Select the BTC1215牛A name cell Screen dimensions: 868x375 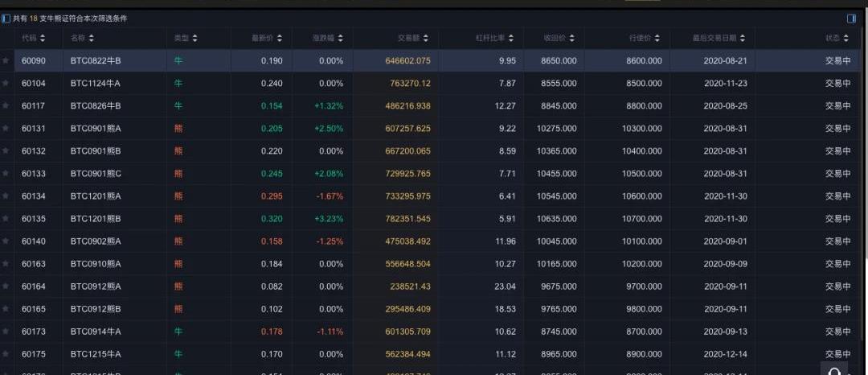tap(95, 354)
